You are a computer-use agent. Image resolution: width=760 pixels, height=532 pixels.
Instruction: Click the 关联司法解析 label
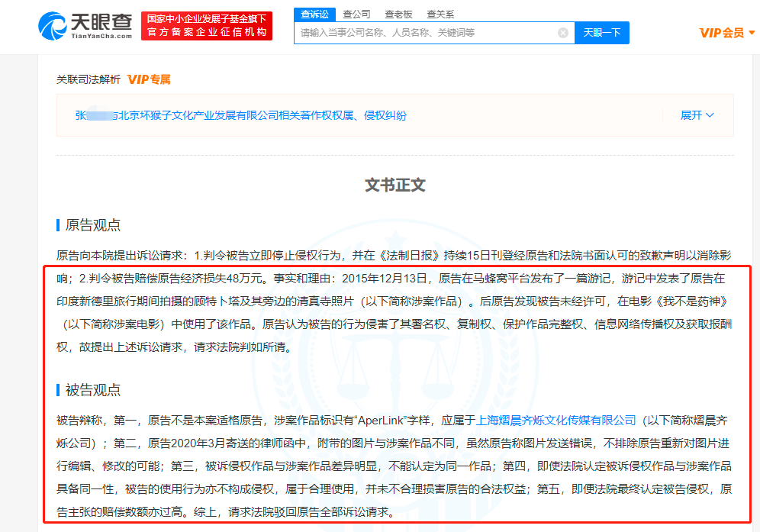click(x=89, y=79)
